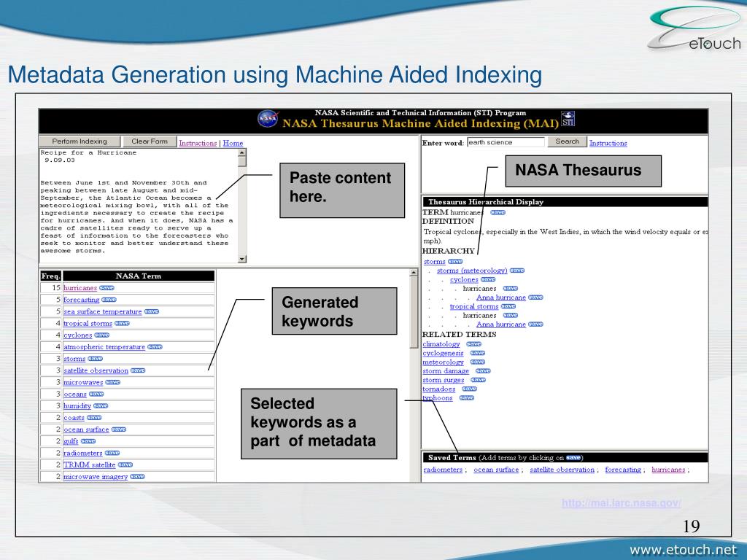Open saved term radiometers
The height and width of the screenshot is (560, 747).
tap(443, 470)
